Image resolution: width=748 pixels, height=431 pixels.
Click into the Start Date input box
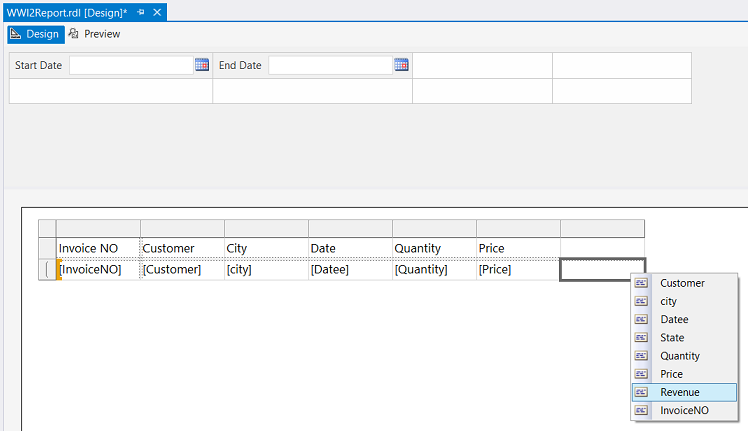pos(131,65)
